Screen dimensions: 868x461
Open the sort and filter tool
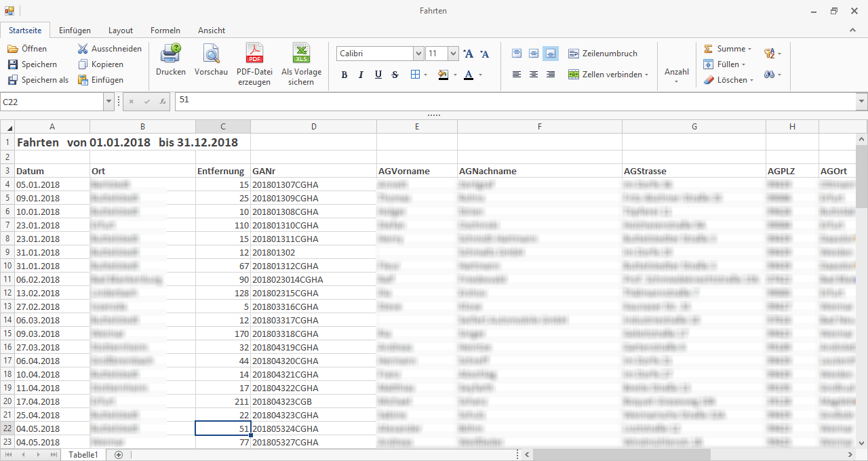(772, 54)
